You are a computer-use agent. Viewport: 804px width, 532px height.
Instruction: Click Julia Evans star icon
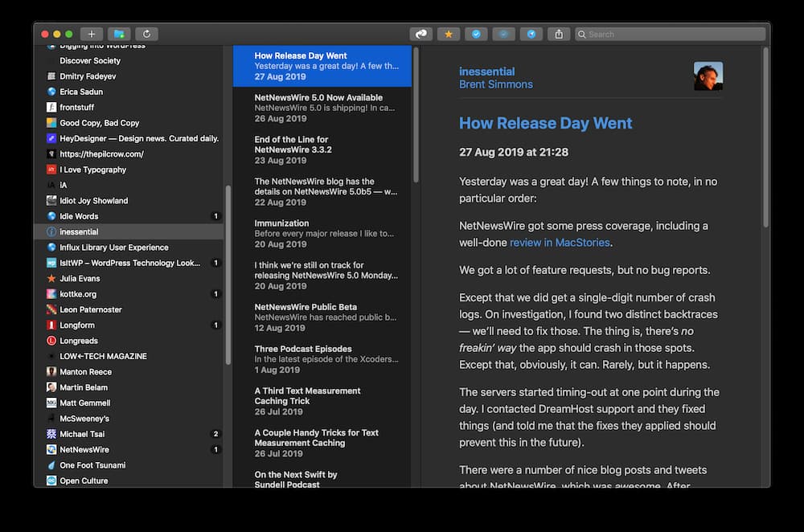click(x=51, y=278)
